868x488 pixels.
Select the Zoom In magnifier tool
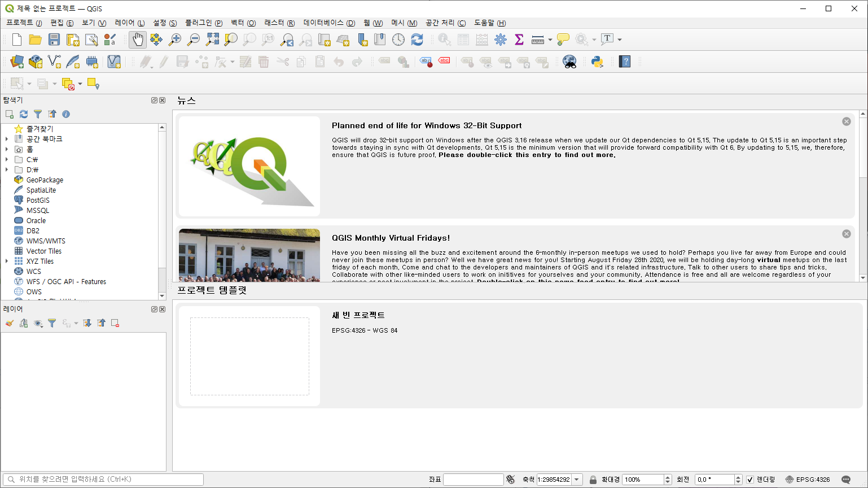click(175, 40)
